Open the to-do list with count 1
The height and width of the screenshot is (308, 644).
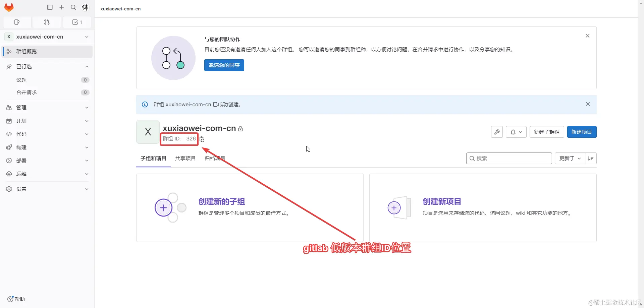click(x=77, y=22)
